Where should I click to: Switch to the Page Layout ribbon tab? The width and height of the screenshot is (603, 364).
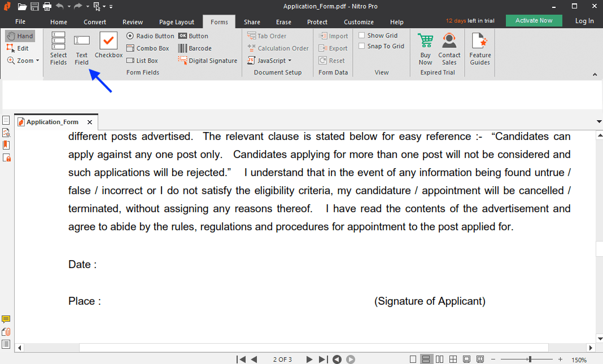point(177,21)
